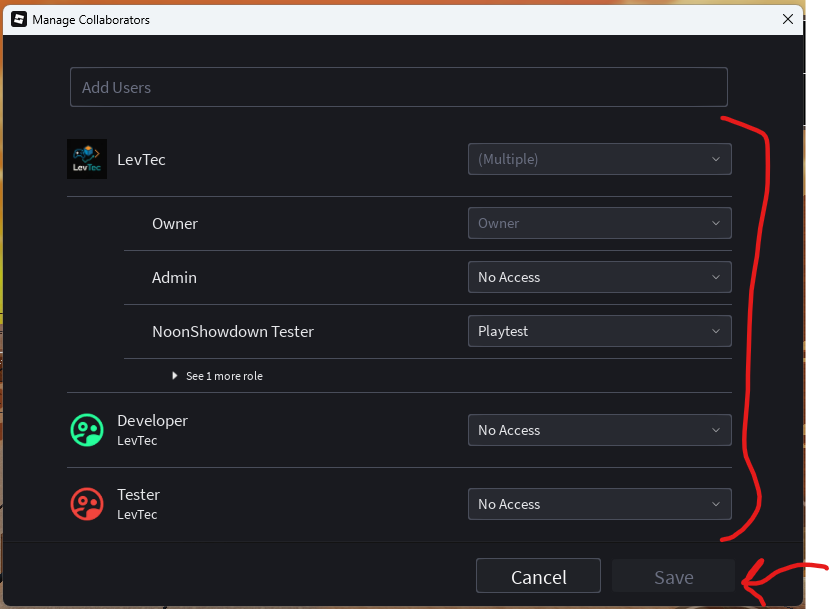Select the Admin role label
Image resolution: width=830 pixels, height=609 pixels.
(174, 277)
